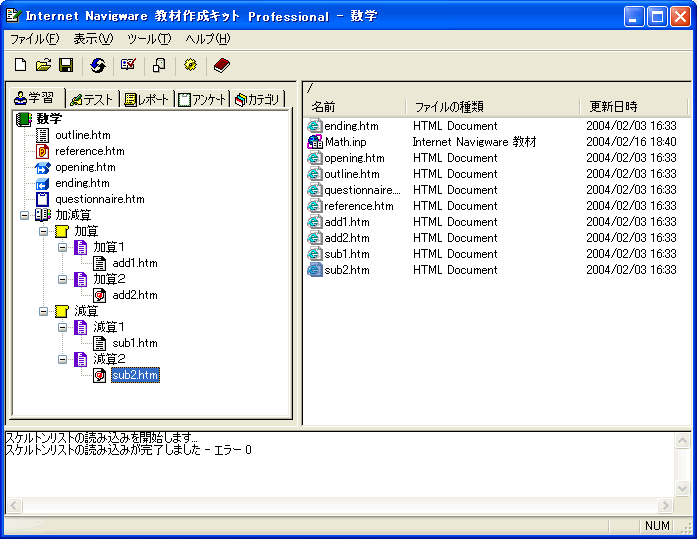Screen dimensions: 697x539
Task: Click the Internet Navigware 教材 type cell
Action: click(x=474, y=142)
